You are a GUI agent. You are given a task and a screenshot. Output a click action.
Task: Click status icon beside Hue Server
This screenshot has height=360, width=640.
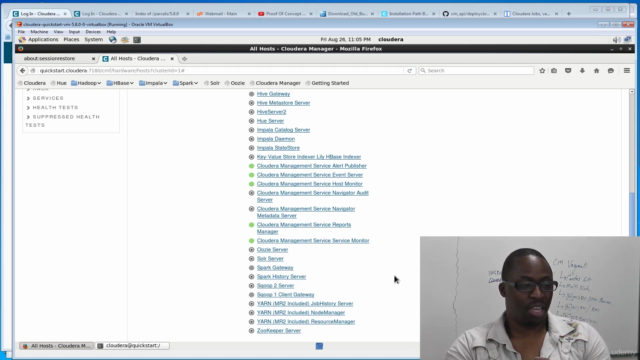(x=251, y=121)
